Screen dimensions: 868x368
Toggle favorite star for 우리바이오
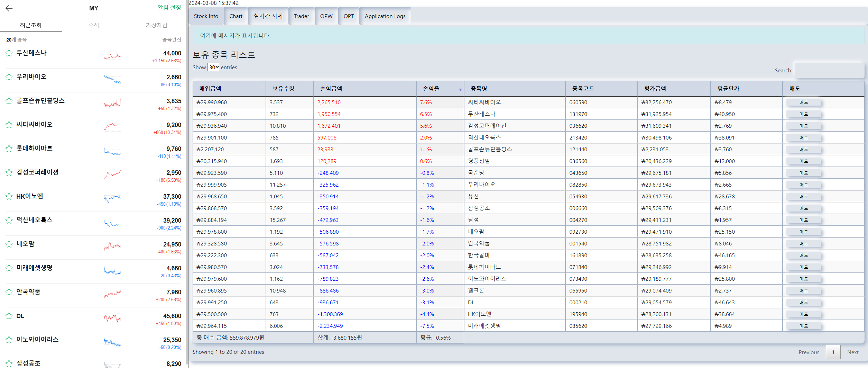9,77
